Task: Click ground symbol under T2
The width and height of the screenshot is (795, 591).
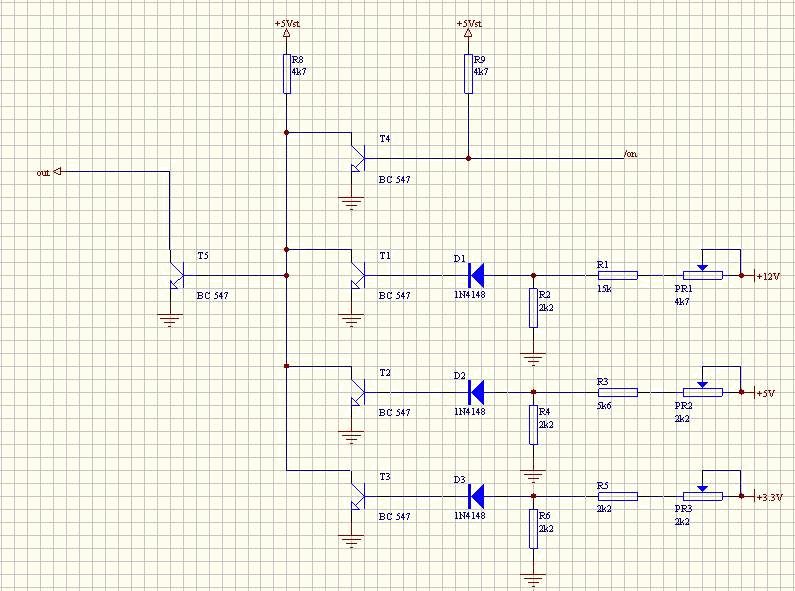Action: click(x=351, y=438)
